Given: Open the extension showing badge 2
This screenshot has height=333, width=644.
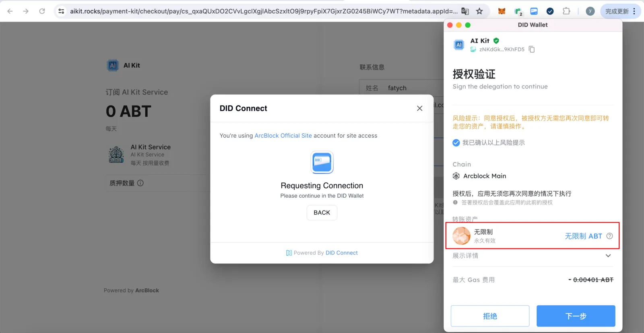Looking at the screenshot, I should 518,12.
